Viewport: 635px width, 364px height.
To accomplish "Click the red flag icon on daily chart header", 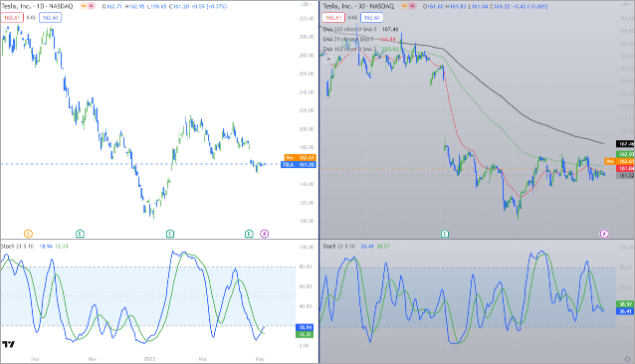I will (x=92, y=7).
